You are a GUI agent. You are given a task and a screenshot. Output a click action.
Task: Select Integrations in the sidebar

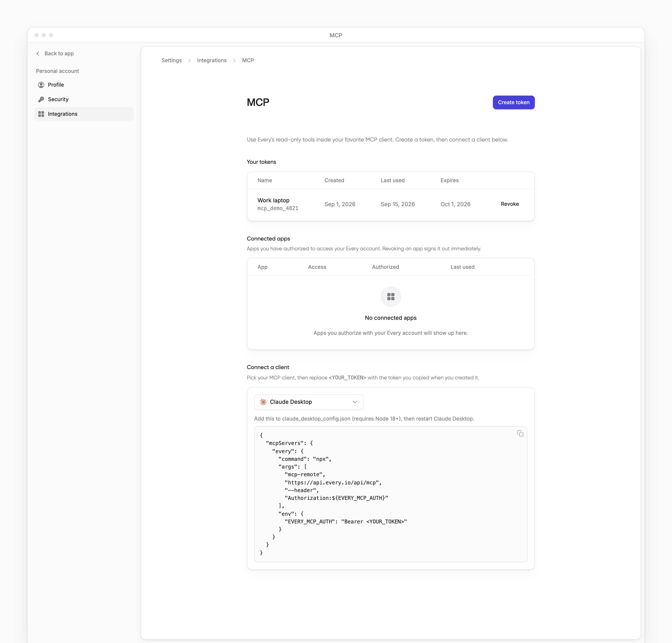84,114
